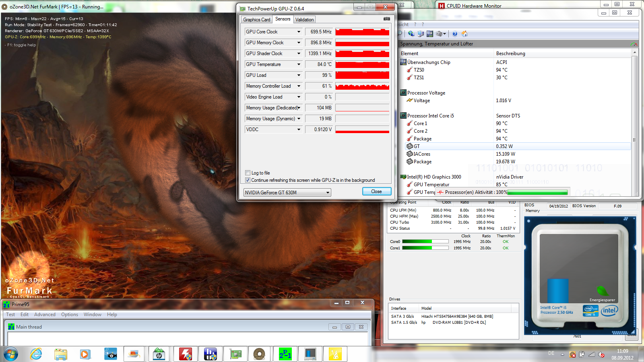Click the power plug battery tray icon
Viewport: 644px width, 362px height.
pyautogui.click(x=582, y=354)
